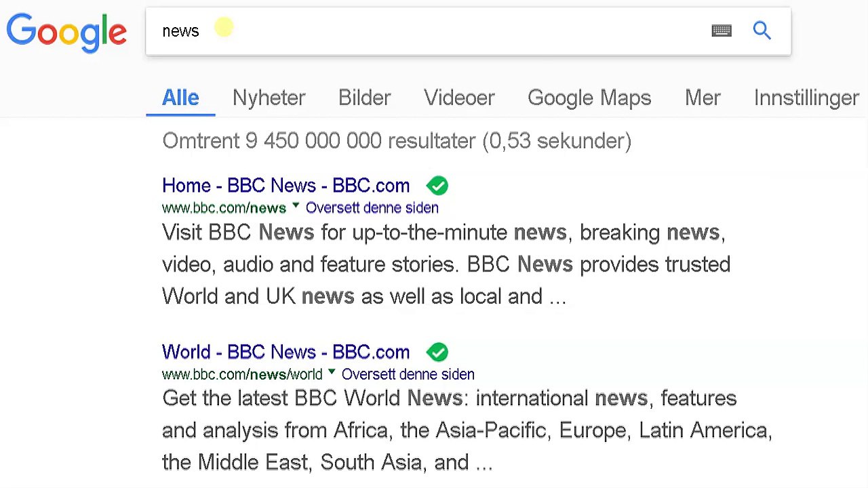The image size is (868, 488).
Task: Open the Videoer tab
Action: (x=459, y=98)
